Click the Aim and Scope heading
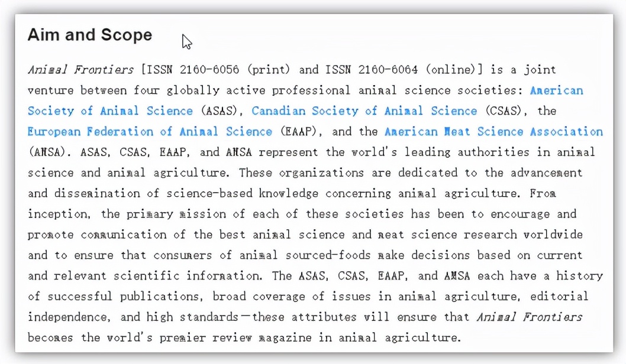626x364 pixels. (x=90, y=35)
